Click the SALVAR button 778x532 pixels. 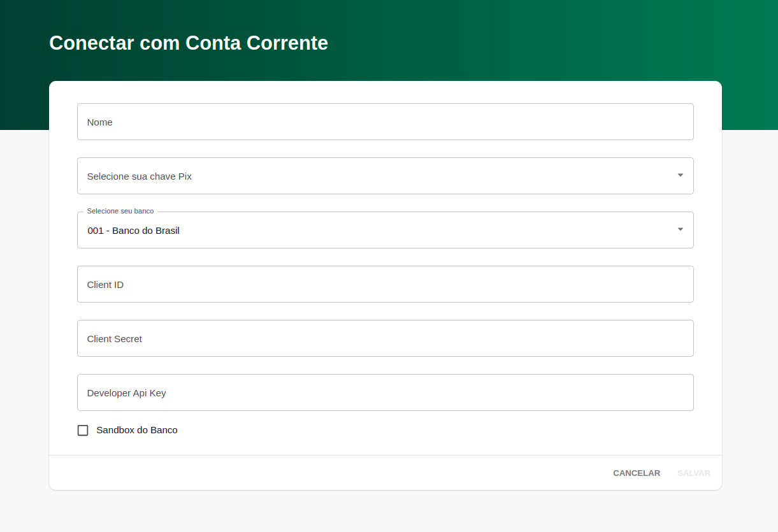[x=693, y=473]
